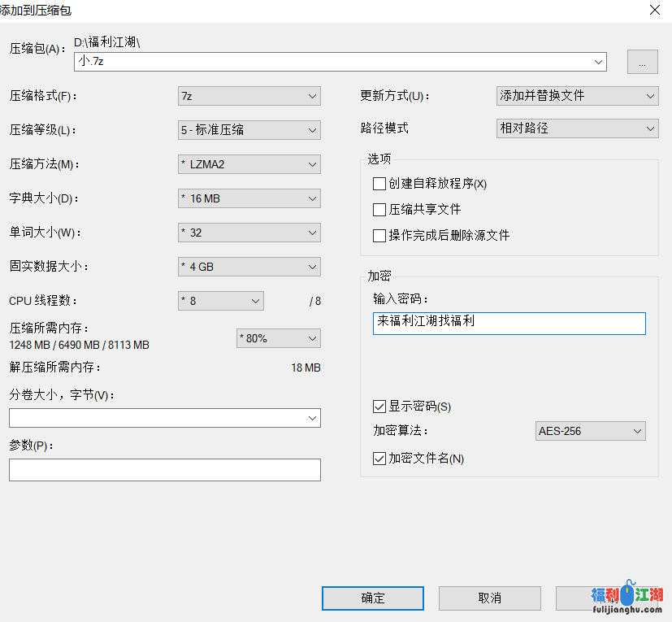Image resolution: width=672 pixels, height=622 pixels.
Task: Open the archive format 7z dropdown
Action: 249,96
